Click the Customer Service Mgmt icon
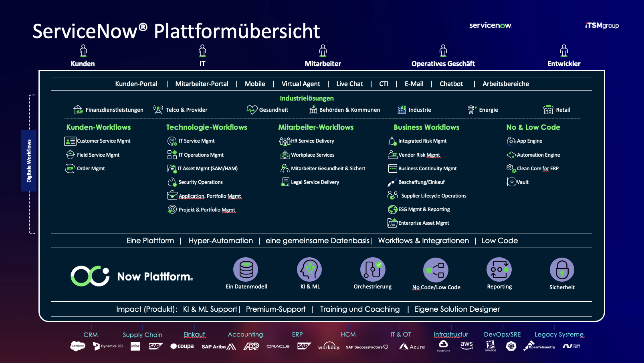This screenshot has height=363, width=644. [x=70, y=141]
